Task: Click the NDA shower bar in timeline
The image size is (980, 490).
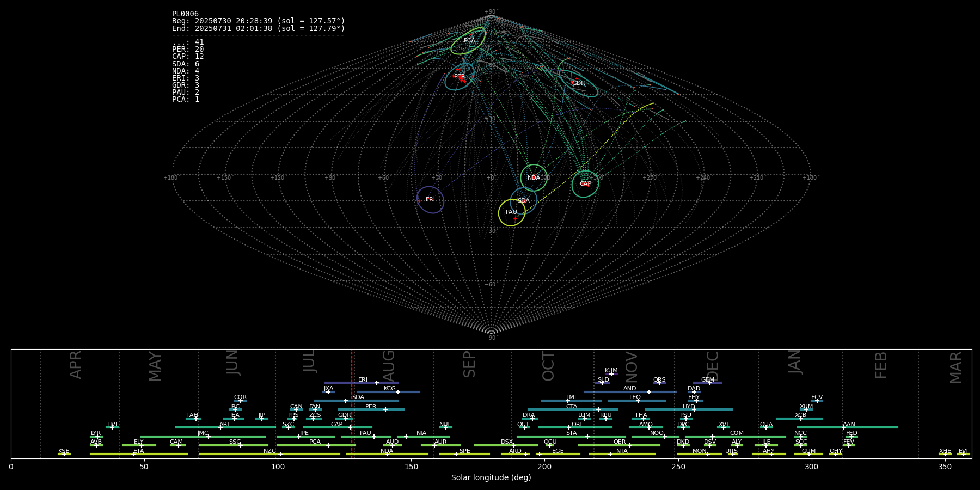Action: 387,454
